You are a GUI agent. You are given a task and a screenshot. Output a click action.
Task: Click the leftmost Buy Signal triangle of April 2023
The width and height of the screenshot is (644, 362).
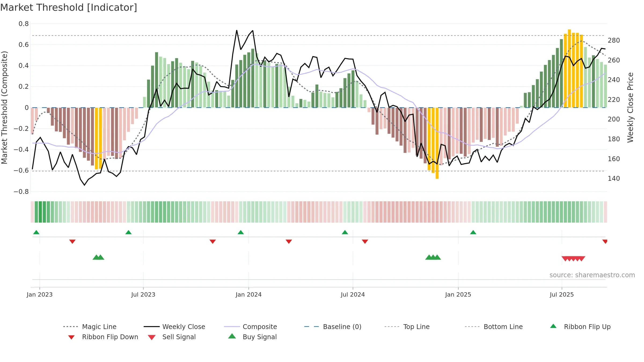click(x=96, y=257)
